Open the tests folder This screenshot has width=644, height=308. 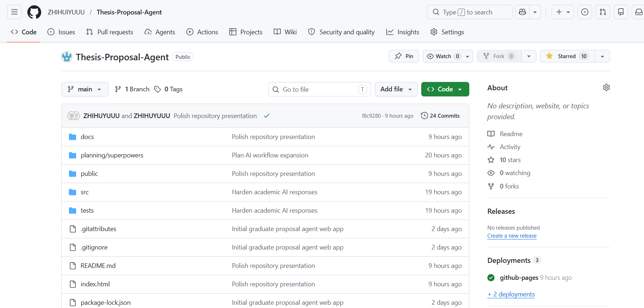pyautogui.click(x=87, y=211)
